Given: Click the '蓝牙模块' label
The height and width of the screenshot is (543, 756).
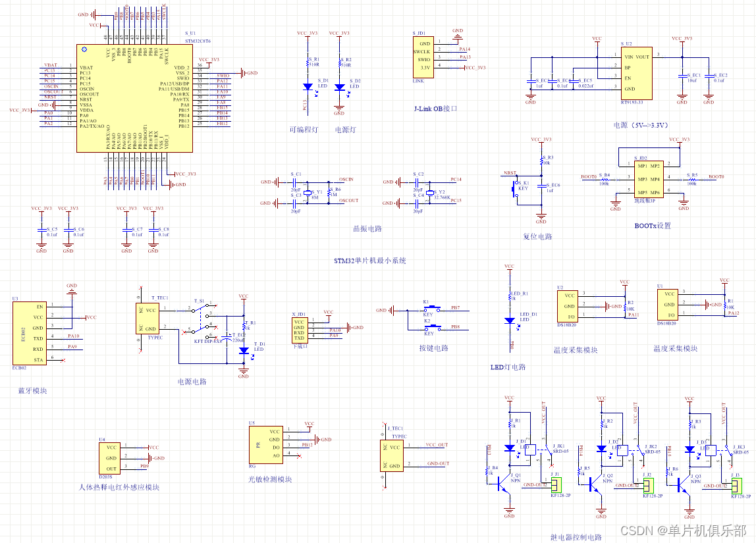Looking at the screenshot, I should tap(32, 391).
